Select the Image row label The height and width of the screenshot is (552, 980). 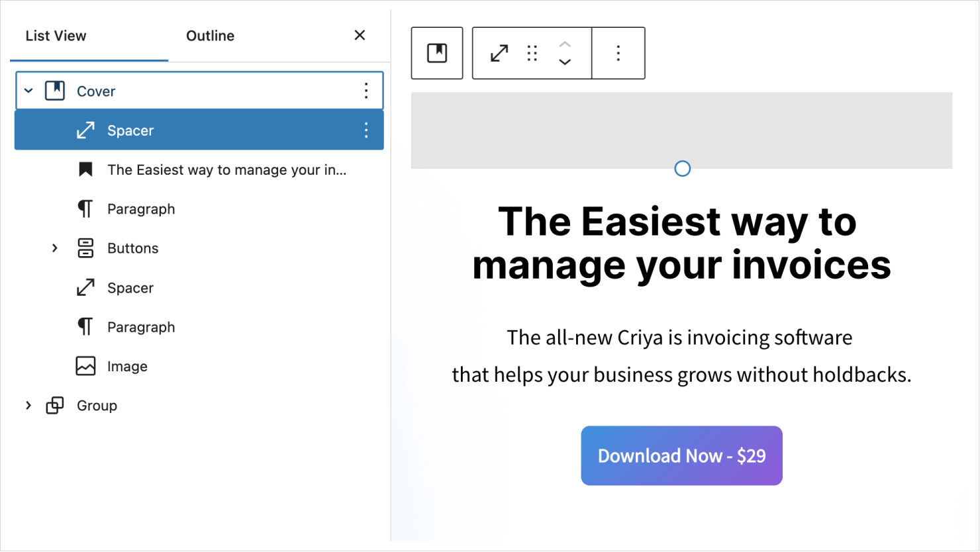coord(127,367)
